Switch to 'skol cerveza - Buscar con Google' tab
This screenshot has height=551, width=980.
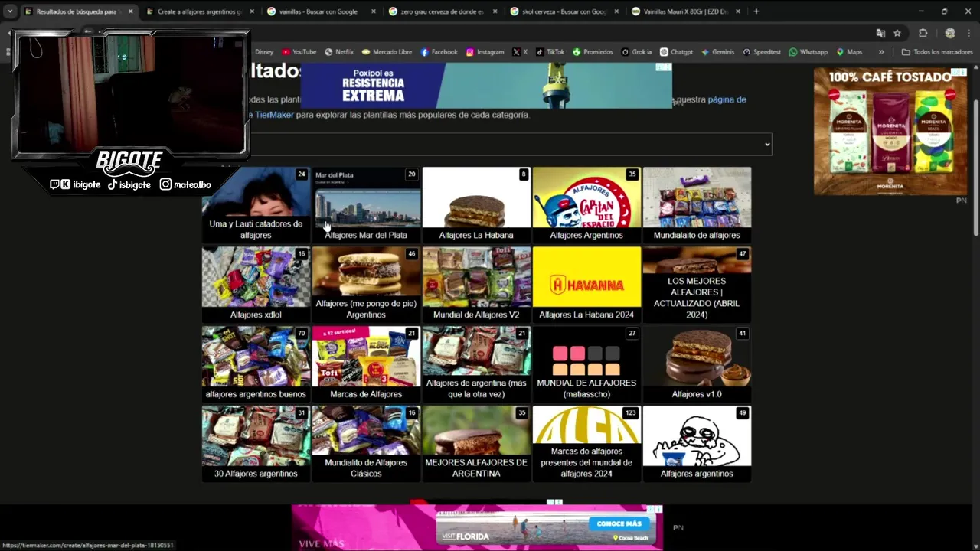pyautogui.click(x=563, y=11)
